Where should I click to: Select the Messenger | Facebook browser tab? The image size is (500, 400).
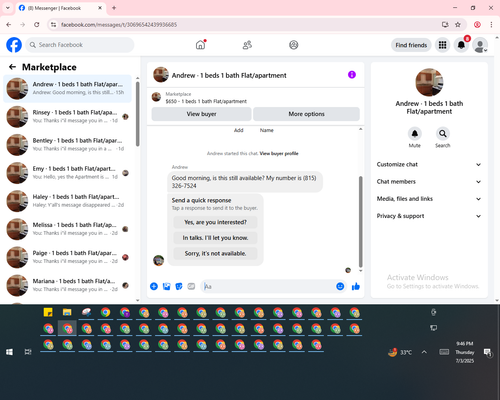[x=61, y=8]
